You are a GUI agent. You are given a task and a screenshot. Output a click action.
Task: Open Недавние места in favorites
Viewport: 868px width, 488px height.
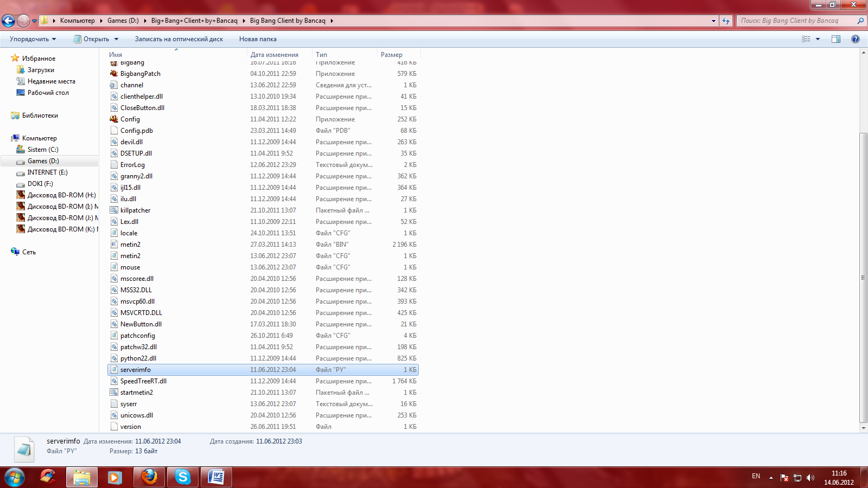click(x=51, y=81)
